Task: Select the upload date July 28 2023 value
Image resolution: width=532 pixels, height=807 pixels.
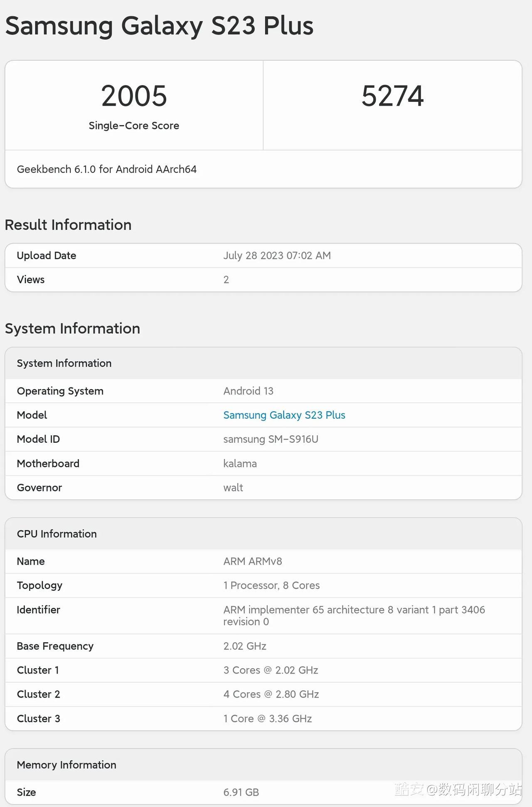Action: click(277, 255)
